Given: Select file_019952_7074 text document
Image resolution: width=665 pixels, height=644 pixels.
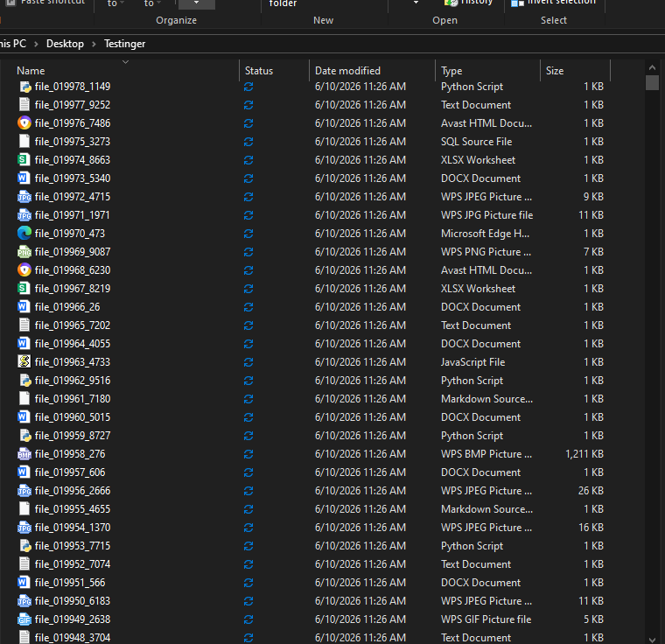Looking at the screenshot, I should coord(73,564).
